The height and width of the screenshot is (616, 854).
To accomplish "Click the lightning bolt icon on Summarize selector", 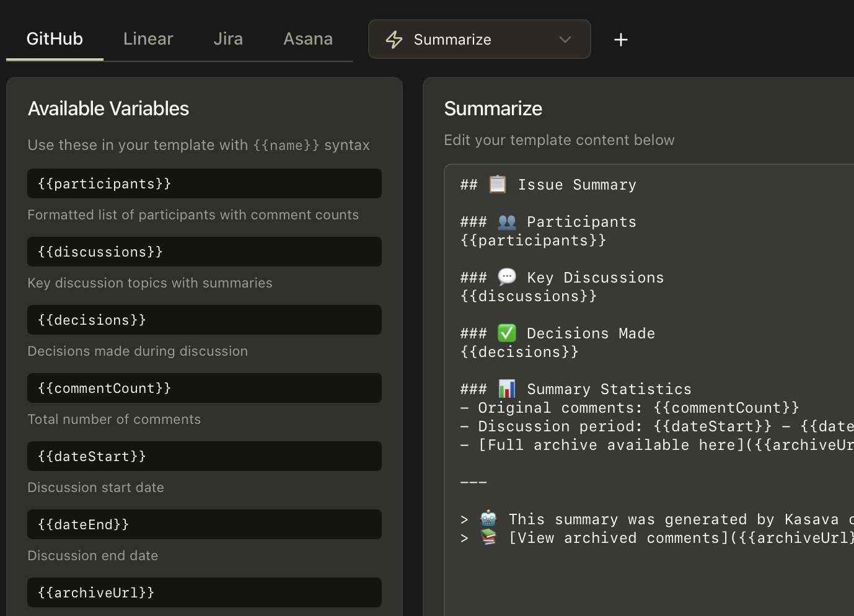I will (394, 39).
